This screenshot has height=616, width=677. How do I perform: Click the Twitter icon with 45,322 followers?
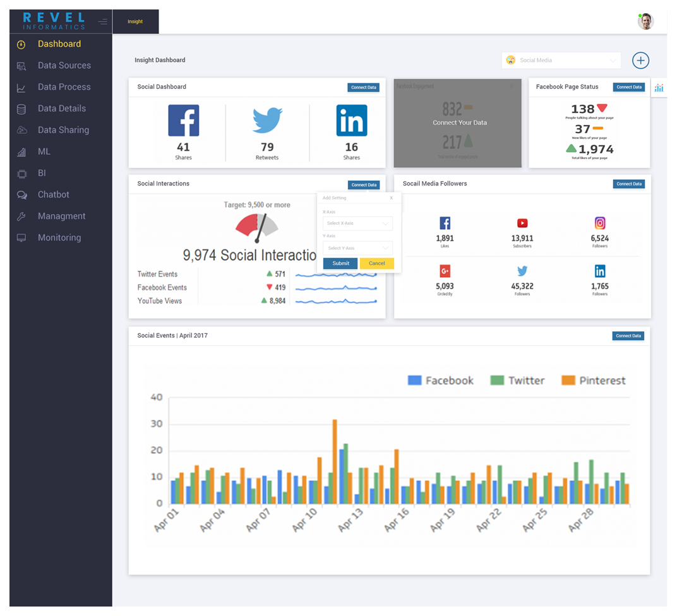pos(522,271)
